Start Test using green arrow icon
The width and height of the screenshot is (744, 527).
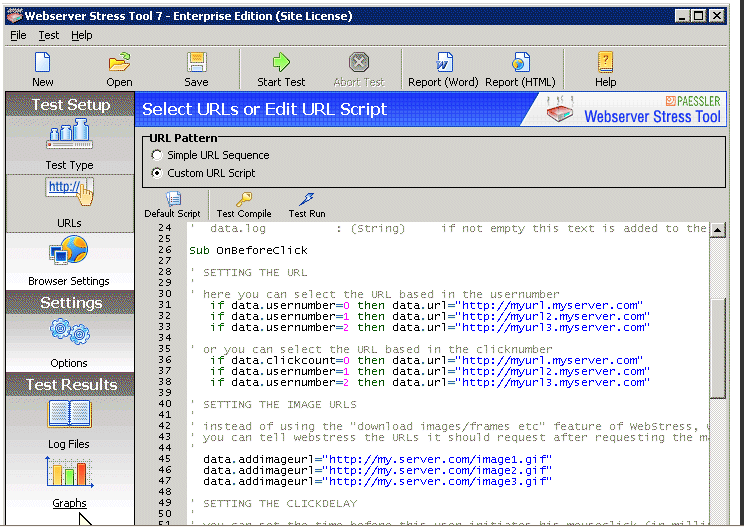pyautogui.click(x=281, y=62)
